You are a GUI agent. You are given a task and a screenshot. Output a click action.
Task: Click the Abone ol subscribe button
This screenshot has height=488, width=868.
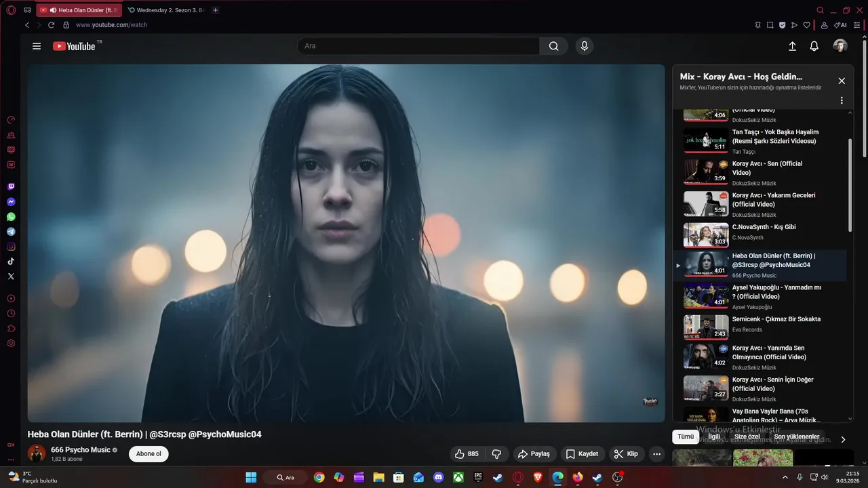pos(149,454)
